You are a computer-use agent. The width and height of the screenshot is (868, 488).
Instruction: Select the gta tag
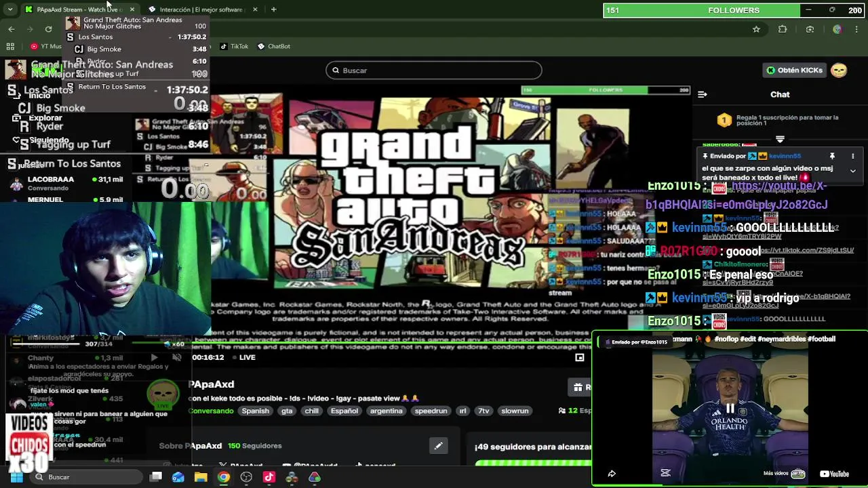pos(287,411)
